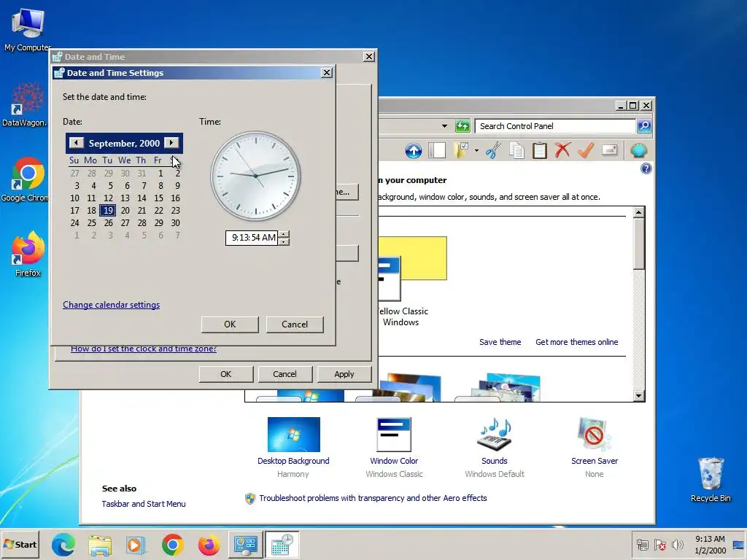747x560 pixels.
Task: Click the Up folder toolbar icon
Action: click(x=413, y=151)
